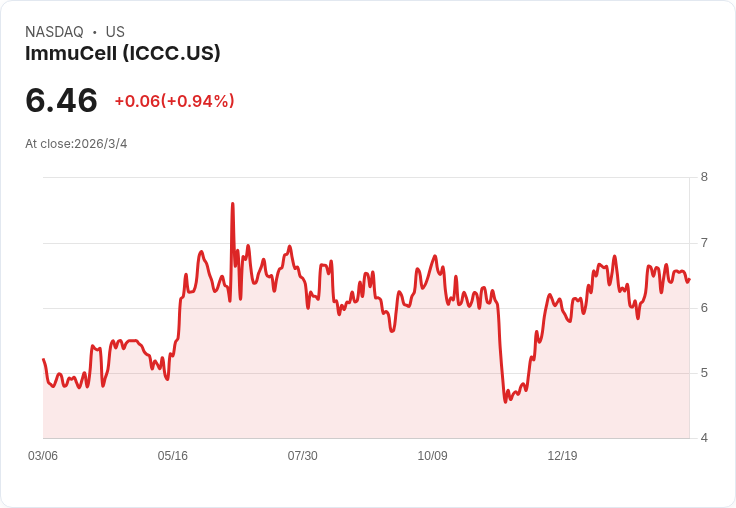Viewport: 736px width, 508px height.
Task: Click the 12/19 date axis label
Action: pyautogui.click(x=562, y=456)
